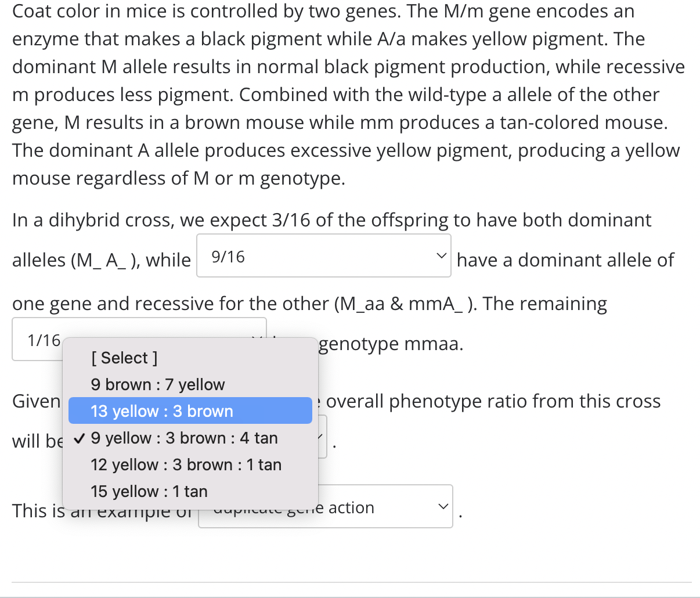Open the duplicate gene action dropdown
The width and height of the screenshot is (700, 598).
[x=325, y=506]
